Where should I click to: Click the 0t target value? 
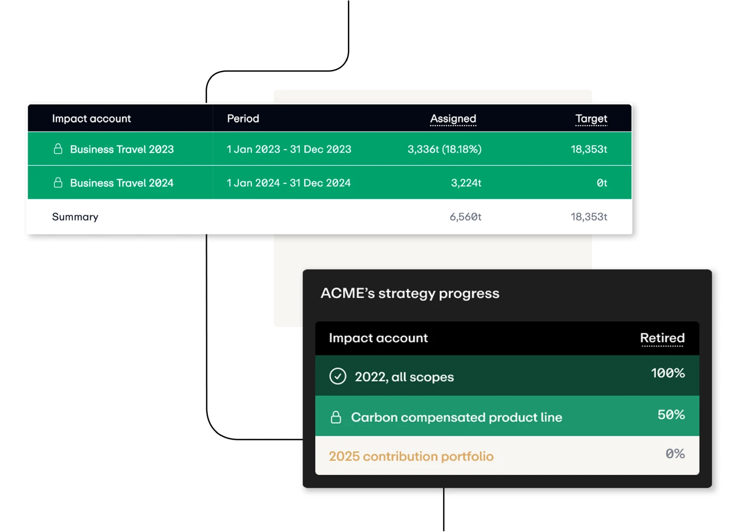(x=602, y=183)
